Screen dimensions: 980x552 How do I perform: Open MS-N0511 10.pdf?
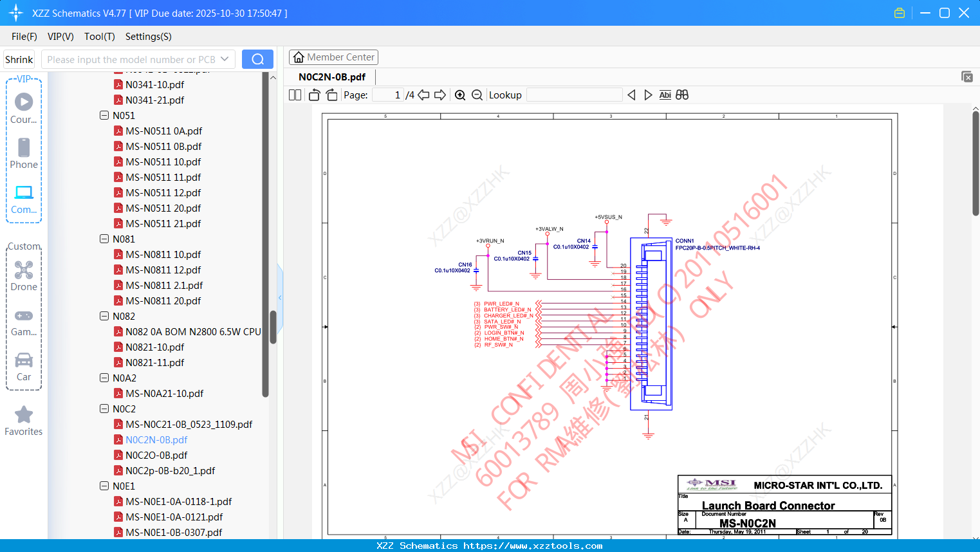pyautogui.click(x=163, y=162)
